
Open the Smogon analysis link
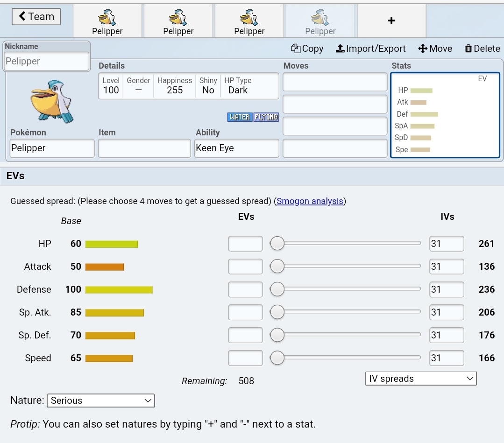(x=310, y=201)
